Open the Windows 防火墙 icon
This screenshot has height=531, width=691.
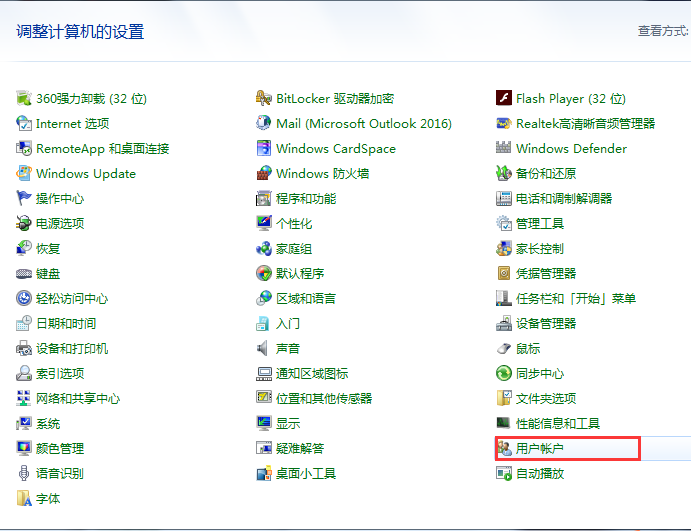click(x=264, y=174)
